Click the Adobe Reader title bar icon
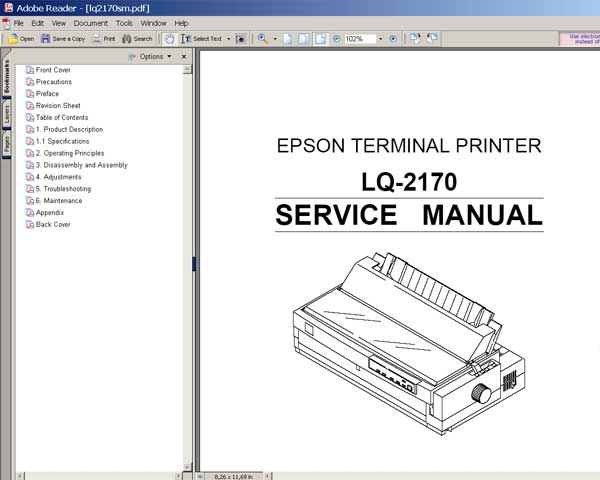This screenshot has height=480, width=600. [8, 8]
